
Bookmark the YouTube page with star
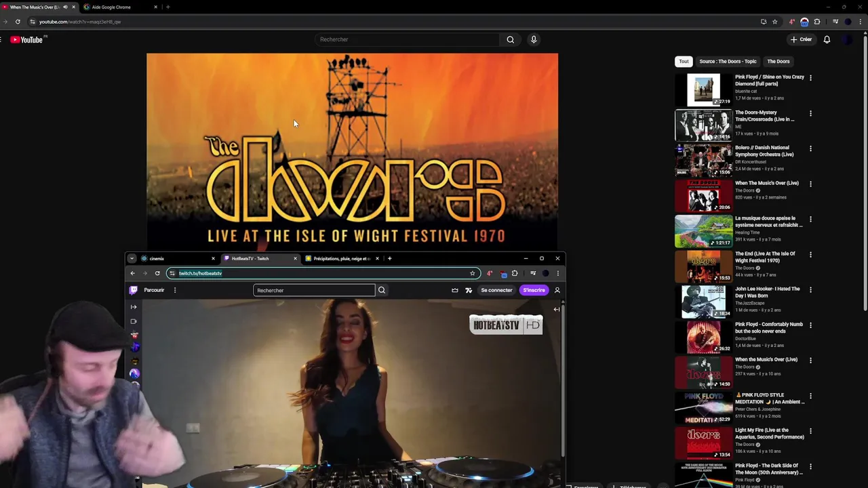774,22
